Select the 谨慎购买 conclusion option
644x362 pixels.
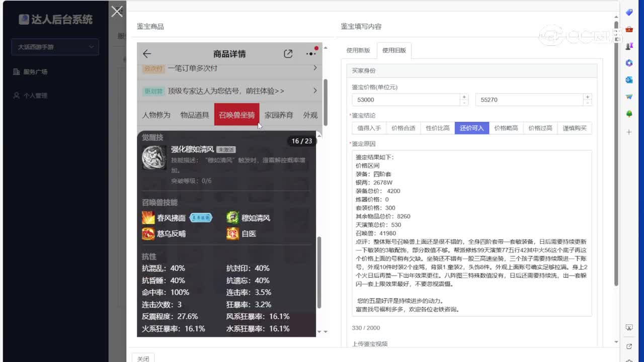pyautogui.click(x=575, y=128)
